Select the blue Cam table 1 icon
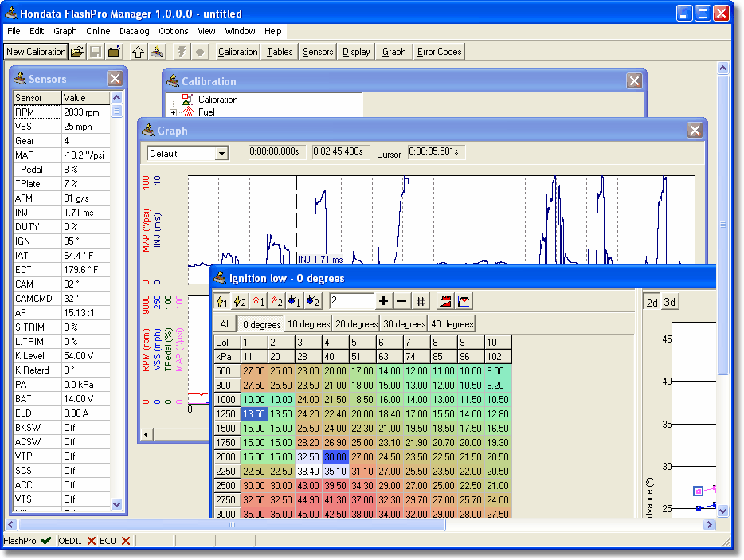This screenshot has height=560, width=744. coord(294,301)
